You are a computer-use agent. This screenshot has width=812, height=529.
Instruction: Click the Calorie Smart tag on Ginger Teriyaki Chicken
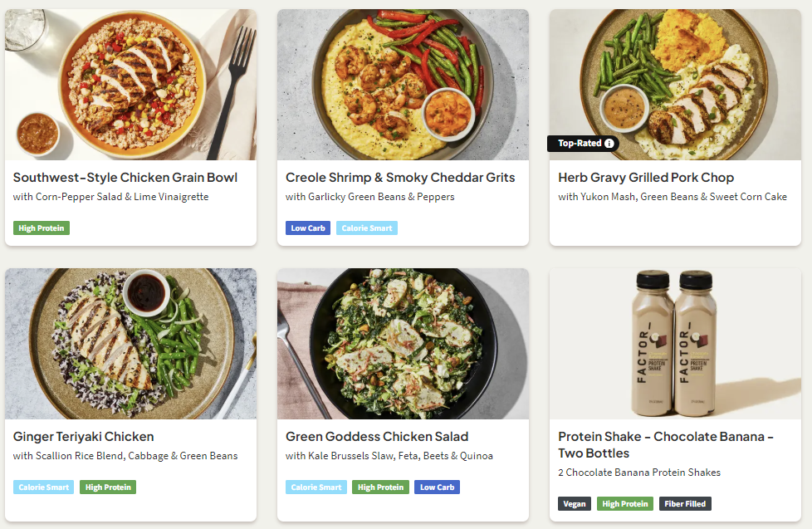(x=43, y=487)
